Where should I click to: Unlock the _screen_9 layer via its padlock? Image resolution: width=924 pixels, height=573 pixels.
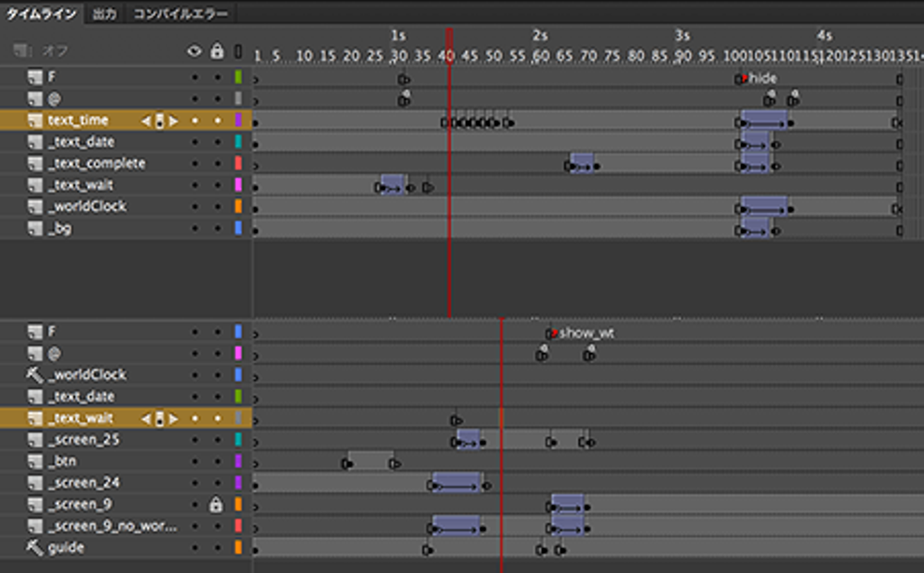pyautogui.click(x=216, y=505)
